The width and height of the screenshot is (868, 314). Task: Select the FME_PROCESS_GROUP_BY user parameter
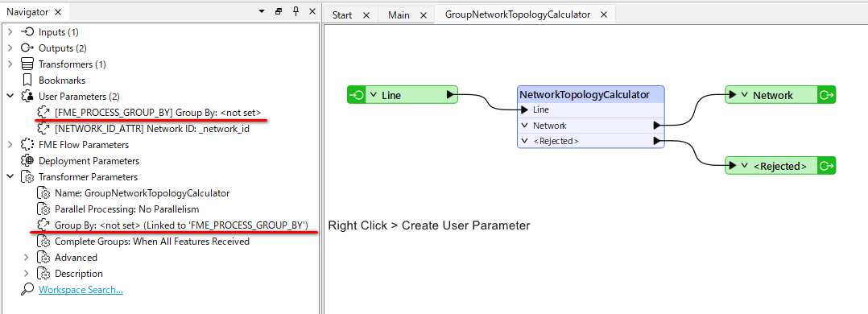tap(158, 113)
